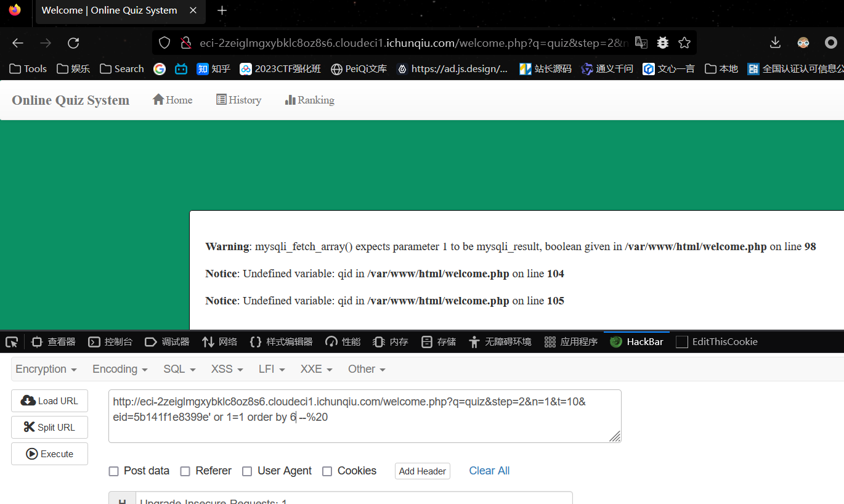Bookmark this page with the star icon
844x504 pixels.
point(684,43)
